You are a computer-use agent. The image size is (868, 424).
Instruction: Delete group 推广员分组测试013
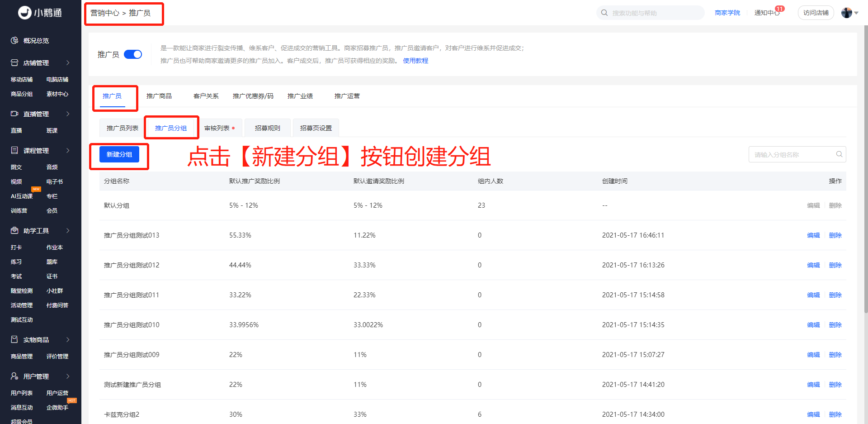coord(835,235)
